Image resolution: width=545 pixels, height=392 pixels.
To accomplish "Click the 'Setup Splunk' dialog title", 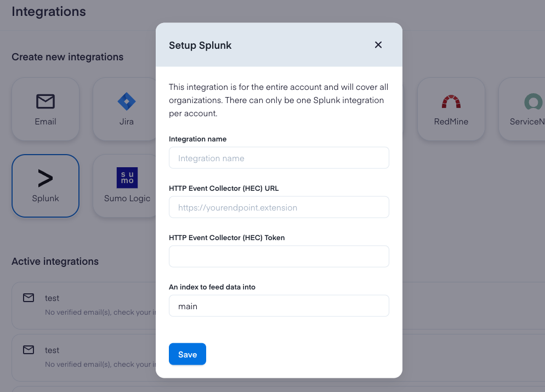I will (200, 45).
